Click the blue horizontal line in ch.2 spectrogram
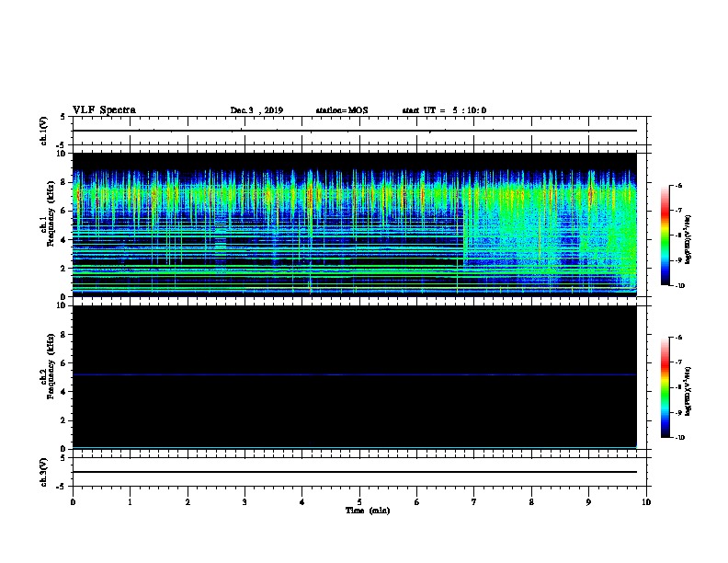The image size is (728, 563). point(354,374)
